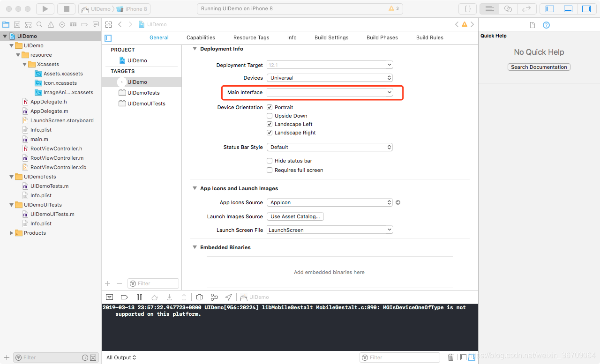Open Debug Memory Graph button
600x364 pixels.
pyautogui.click(x=214, y=297)
